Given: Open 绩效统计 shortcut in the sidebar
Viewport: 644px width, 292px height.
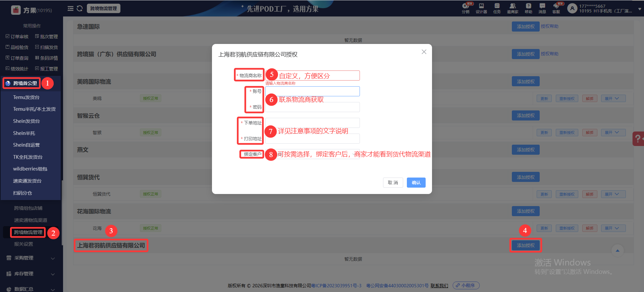Looking at the screenshot, I should [17, 69].
